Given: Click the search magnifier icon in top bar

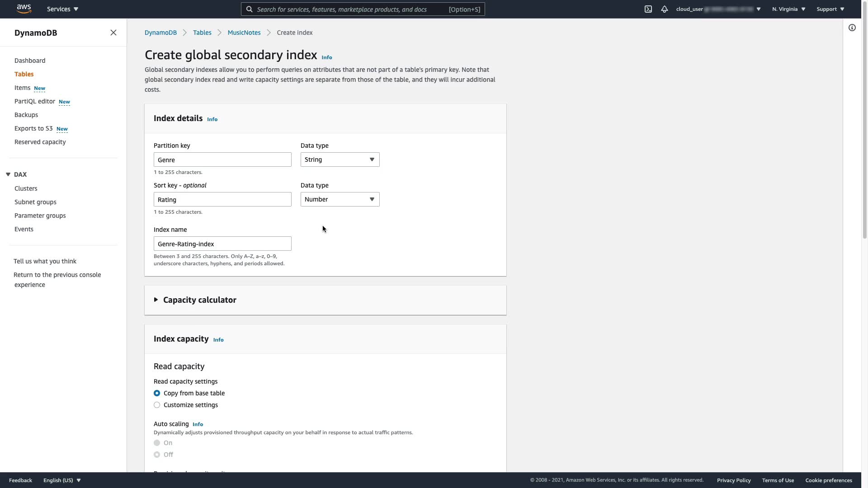Looking at the screenshot, I should (249, 9).
